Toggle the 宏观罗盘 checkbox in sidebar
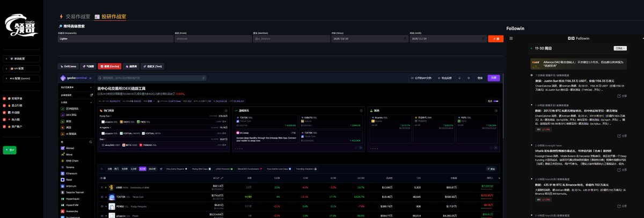Viewport: 644px width, 218px height. point(5,98)
